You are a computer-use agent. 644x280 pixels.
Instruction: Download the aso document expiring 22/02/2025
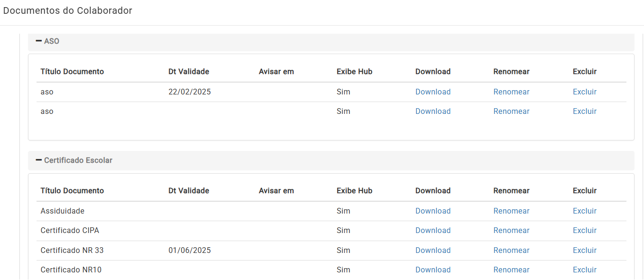433,92
